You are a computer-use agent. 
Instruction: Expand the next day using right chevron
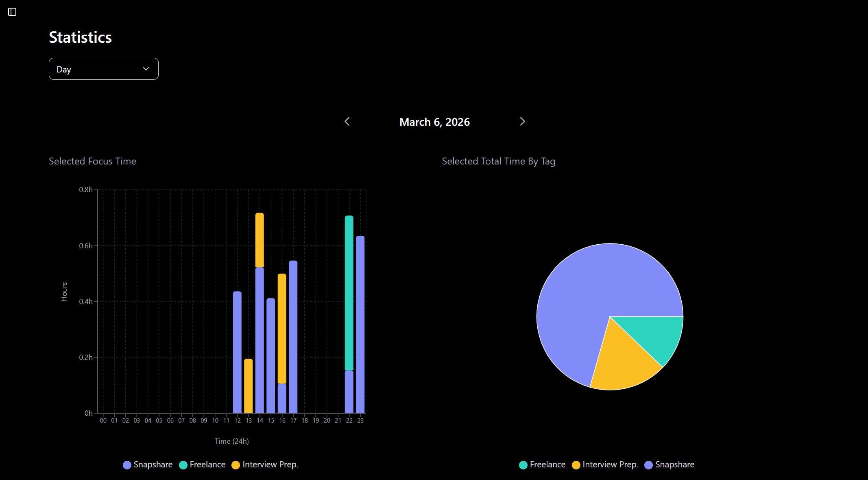pos(522,121)
